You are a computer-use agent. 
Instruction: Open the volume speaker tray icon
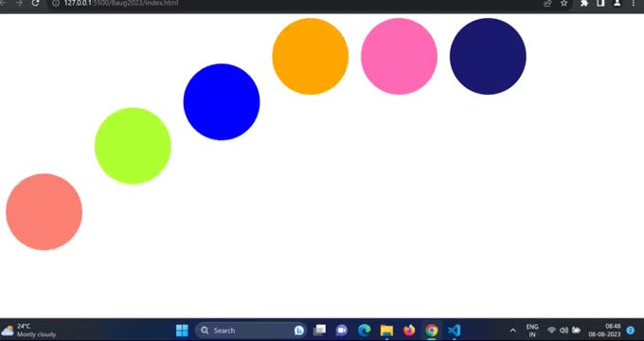point(563,331)
